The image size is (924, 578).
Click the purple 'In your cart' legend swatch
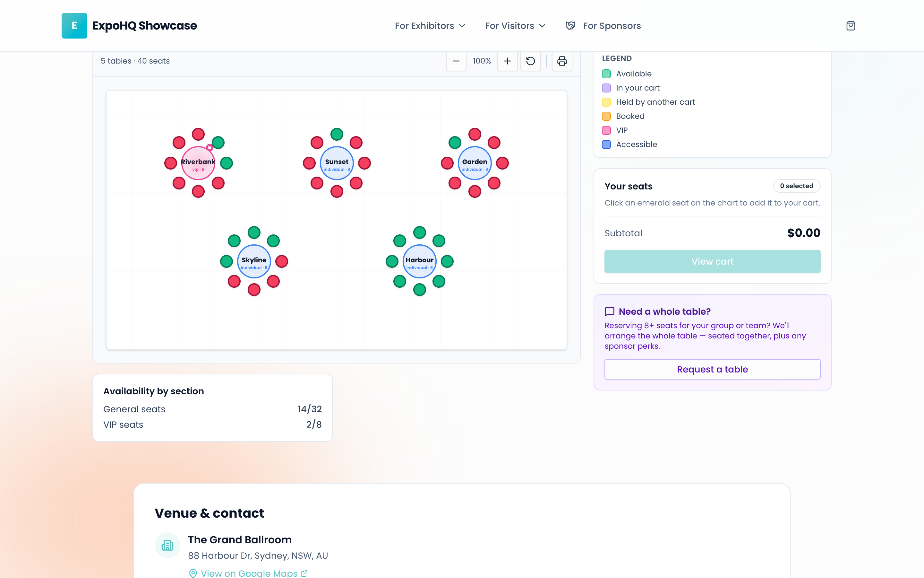606,88
